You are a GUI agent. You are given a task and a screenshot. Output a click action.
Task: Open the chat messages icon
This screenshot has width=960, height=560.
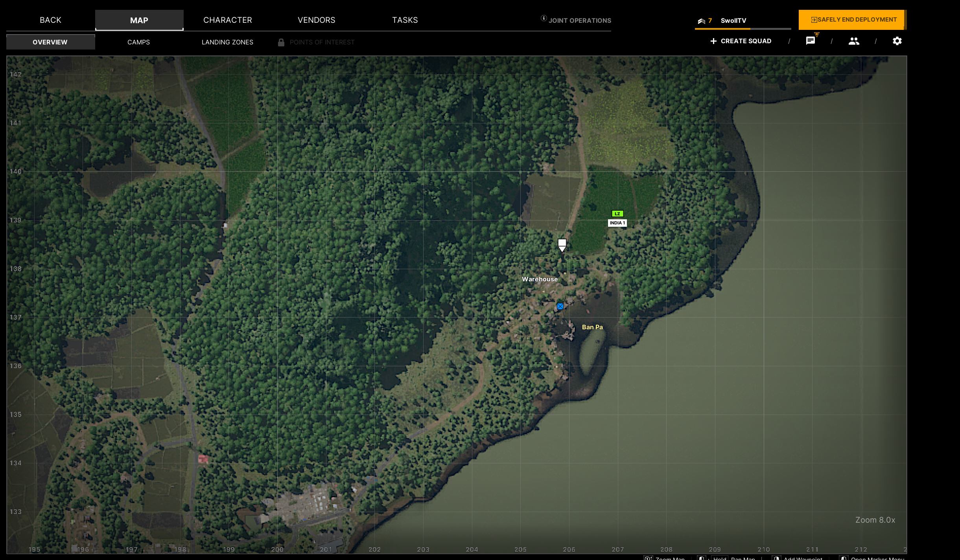810,41
